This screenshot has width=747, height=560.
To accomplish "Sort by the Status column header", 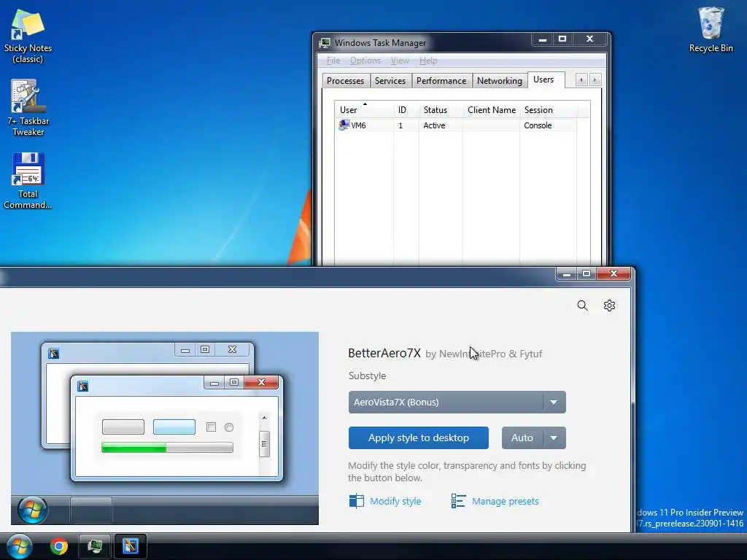I will tap(441, 109).
